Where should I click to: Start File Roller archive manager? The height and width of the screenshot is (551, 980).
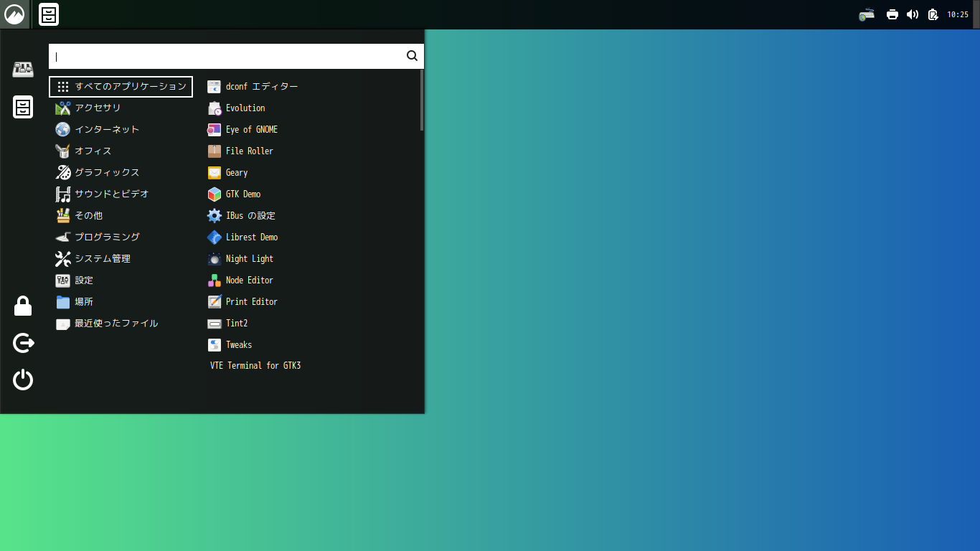310,151
